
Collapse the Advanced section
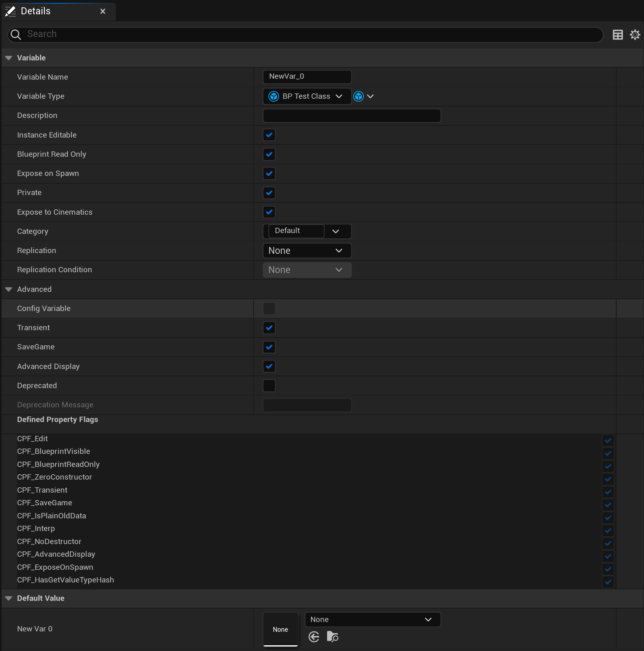(9, 289)
